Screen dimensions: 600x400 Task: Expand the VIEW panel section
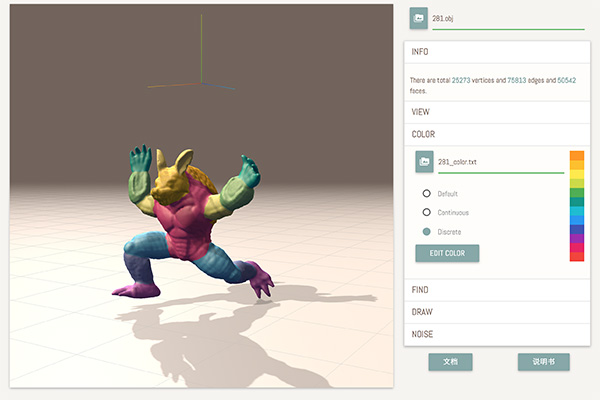pyautogui.click(x=497, y=112)
